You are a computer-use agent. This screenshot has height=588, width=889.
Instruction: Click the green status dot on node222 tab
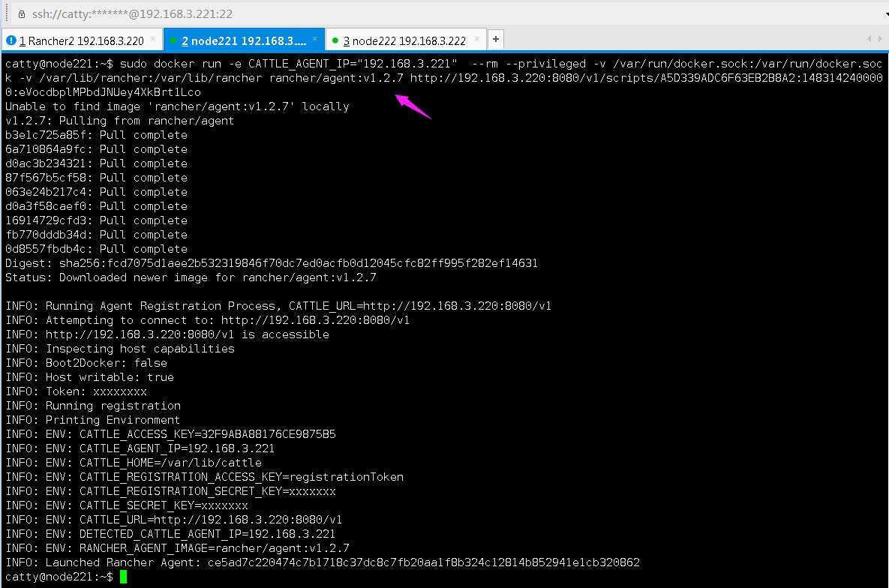(x=335, y=40)
